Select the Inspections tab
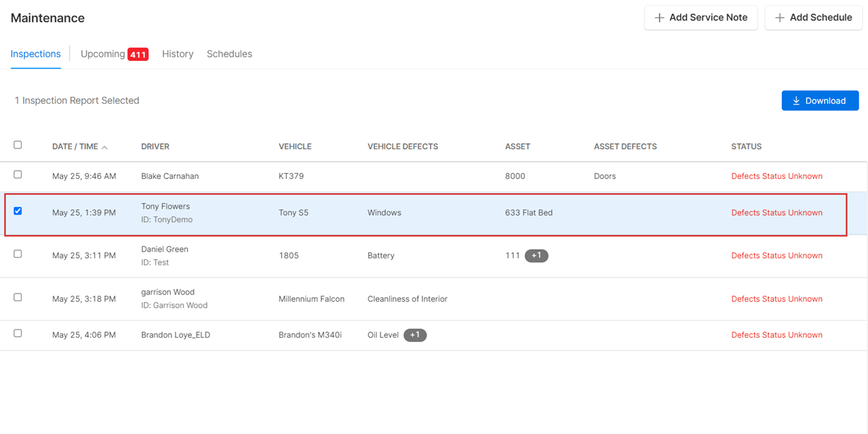This screenshot has width=868, height=434. click(x=35, y=54)
